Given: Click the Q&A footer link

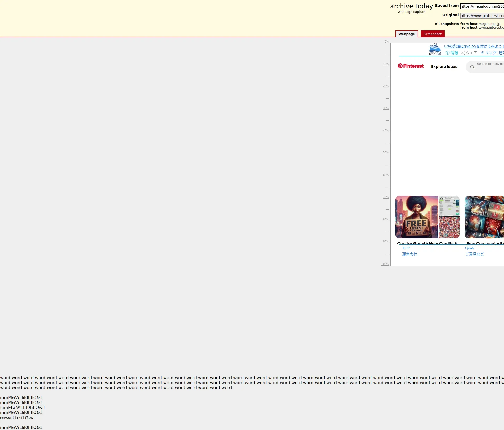Looking at the screenshot, I should point(469,248).
